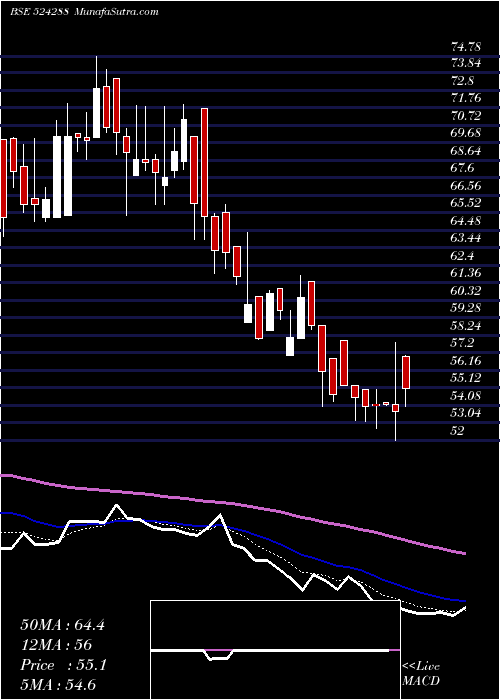Click the '<<Live MACD' label
This screenshot has height=700, width=500.
click(x=421, y=674)
